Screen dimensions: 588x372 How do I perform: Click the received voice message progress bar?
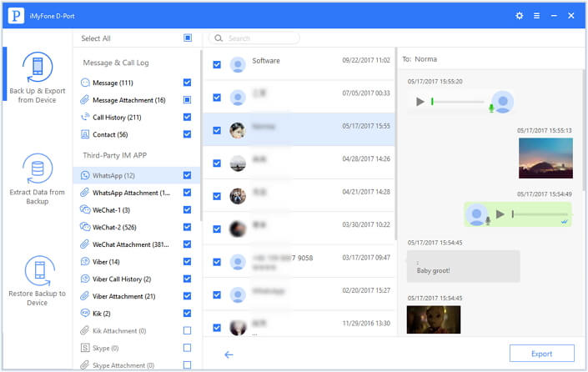coord(458,102)
